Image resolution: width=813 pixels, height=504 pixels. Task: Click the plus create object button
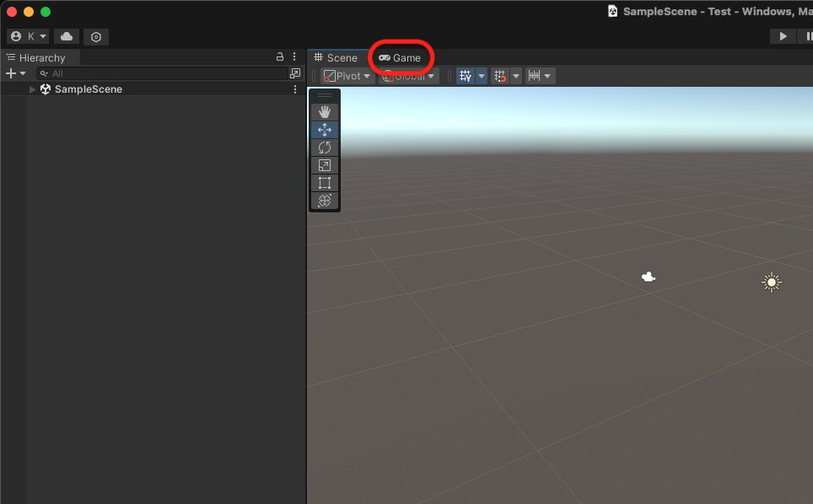10,73
